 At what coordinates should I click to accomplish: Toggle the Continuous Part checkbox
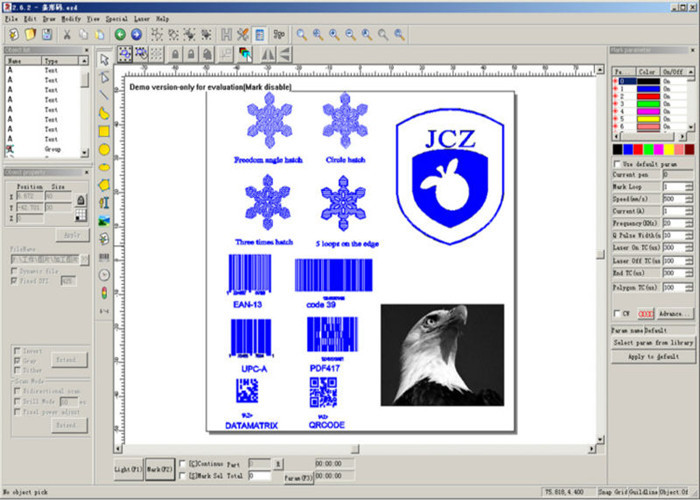(x=182, y=465)
